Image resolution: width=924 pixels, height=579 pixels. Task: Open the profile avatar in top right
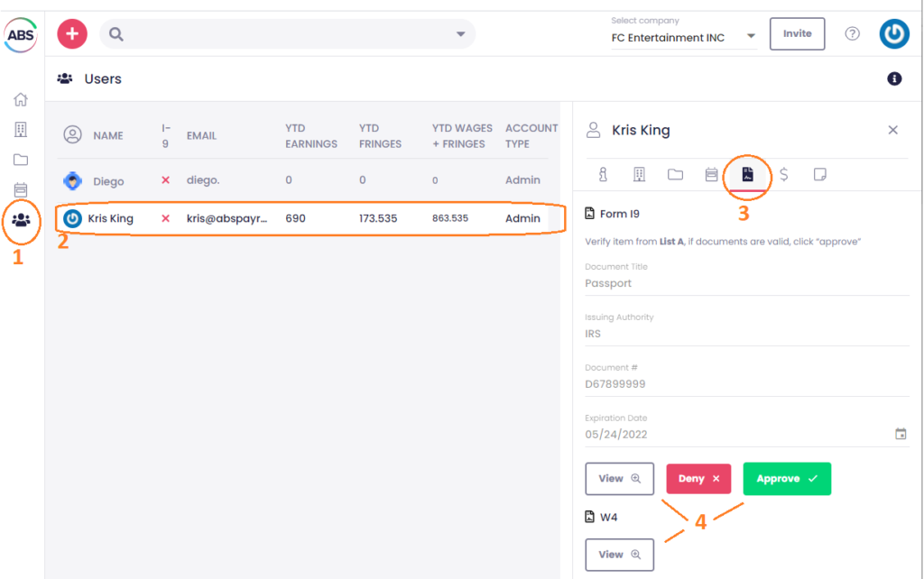pos(893,34)
